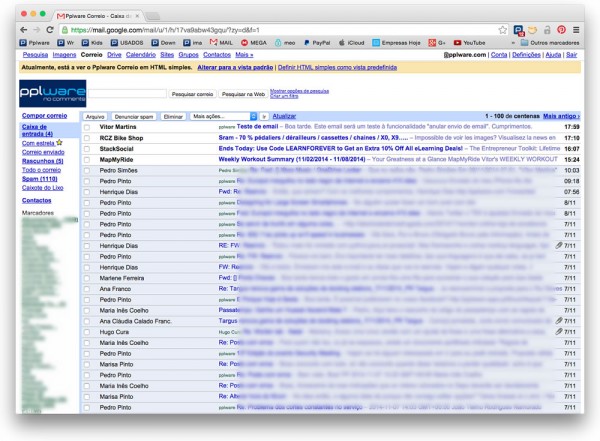Viewport: 600px width, 441px height.
Task: Open the YouTube bookmark
Action: click(x=469, y=43)
